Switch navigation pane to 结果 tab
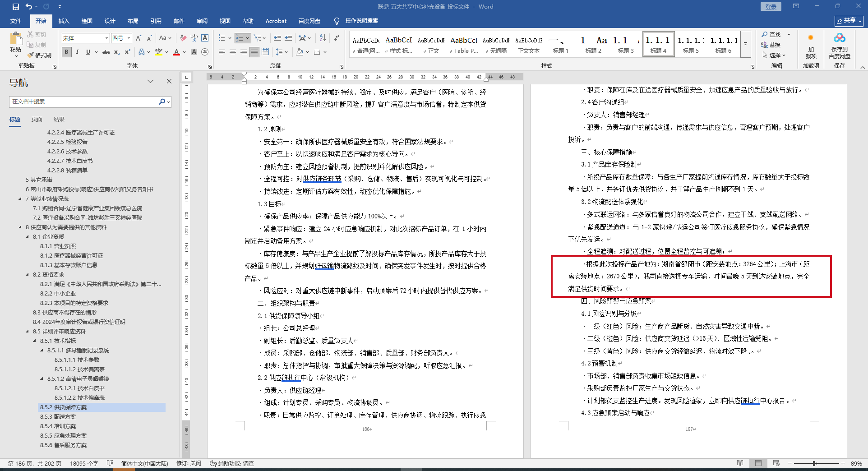 [x=59, y=120]
